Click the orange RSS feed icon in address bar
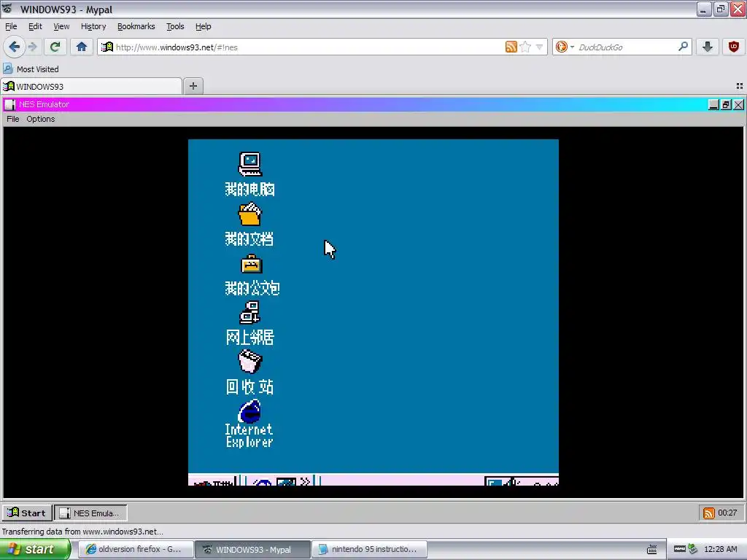This screenshot has width=747, height=560. [511, 47]
